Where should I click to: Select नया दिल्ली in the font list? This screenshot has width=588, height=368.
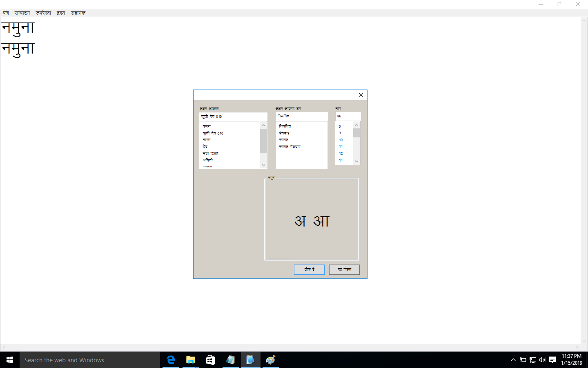(x=211, y=153)
